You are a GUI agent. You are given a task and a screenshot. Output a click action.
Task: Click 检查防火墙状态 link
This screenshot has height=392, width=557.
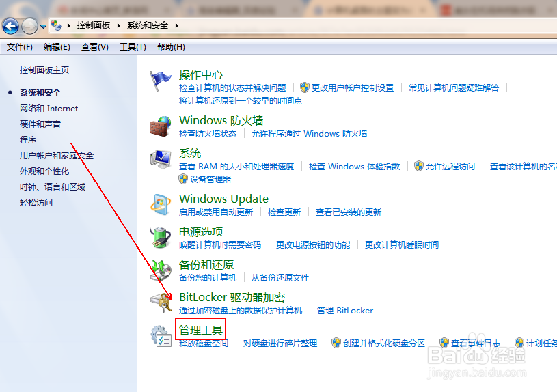pos(208,133)
